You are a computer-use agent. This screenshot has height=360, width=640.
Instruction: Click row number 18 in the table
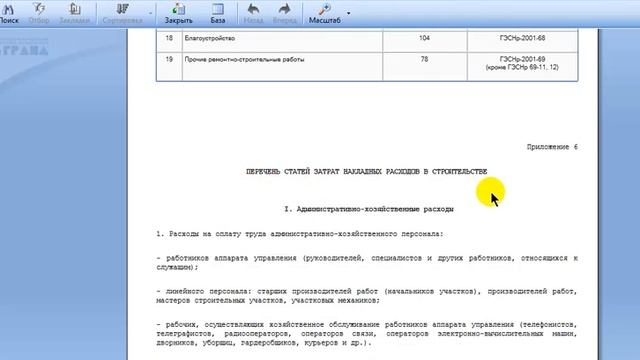pos(169,38)
